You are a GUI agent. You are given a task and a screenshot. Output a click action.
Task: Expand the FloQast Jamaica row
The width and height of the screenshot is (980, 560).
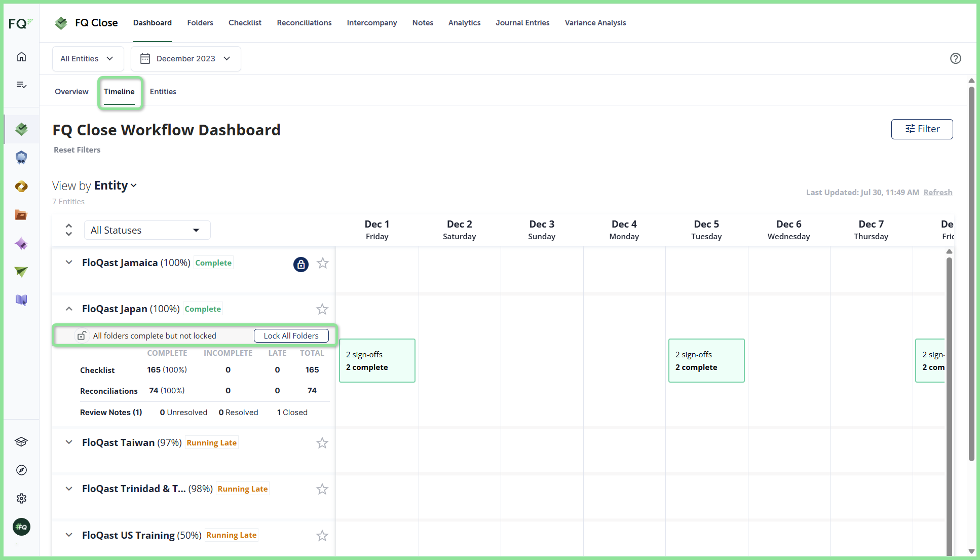click(69, 263)
